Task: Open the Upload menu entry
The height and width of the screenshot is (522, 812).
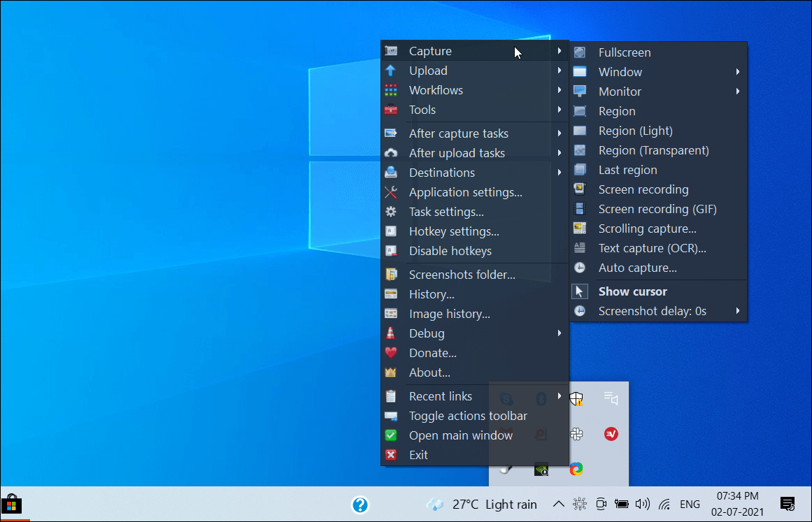Action: (x=428, y=71)
